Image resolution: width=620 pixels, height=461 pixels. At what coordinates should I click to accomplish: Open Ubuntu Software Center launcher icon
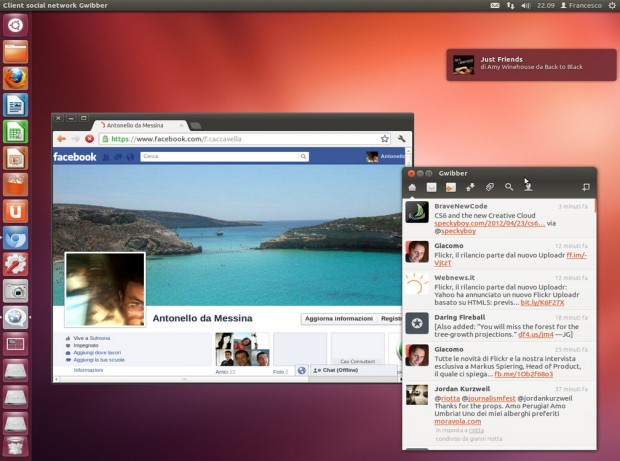15,184
